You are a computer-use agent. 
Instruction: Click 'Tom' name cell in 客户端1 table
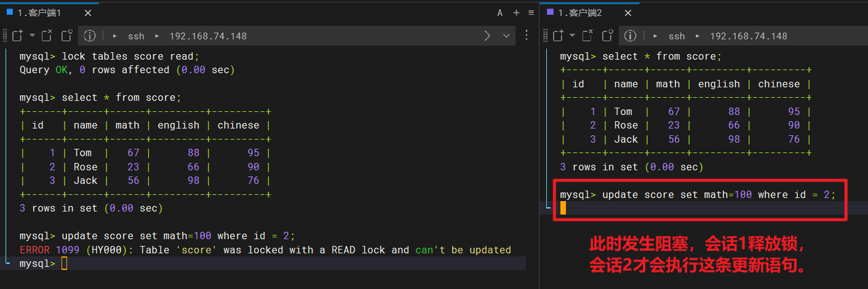(x=82, y=153)
